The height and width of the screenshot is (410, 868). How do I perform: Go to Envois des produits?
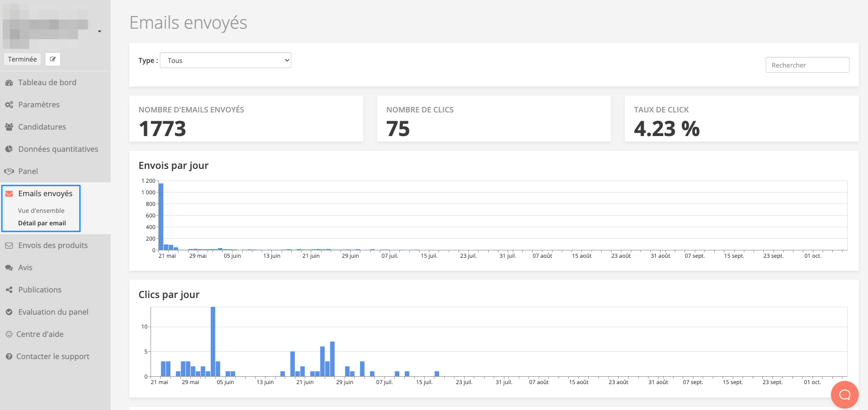point(53,245)
